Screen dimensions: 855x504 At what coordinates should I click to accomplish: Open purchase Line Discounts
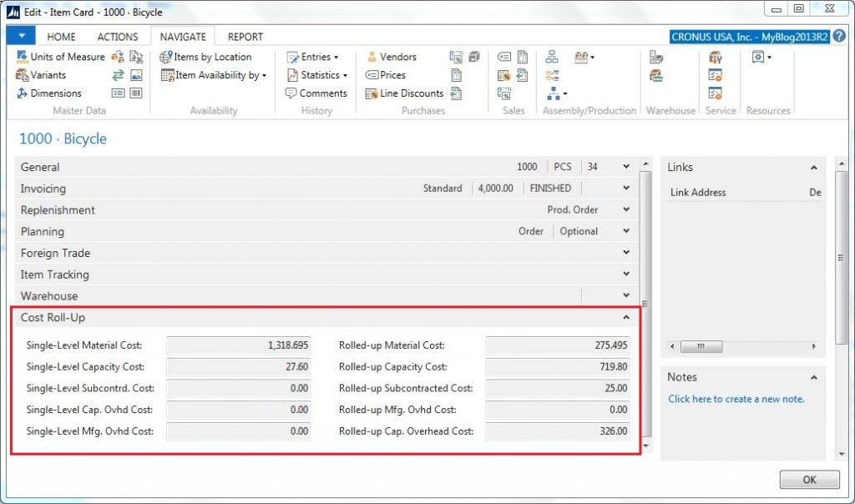[x=405, y=93]
